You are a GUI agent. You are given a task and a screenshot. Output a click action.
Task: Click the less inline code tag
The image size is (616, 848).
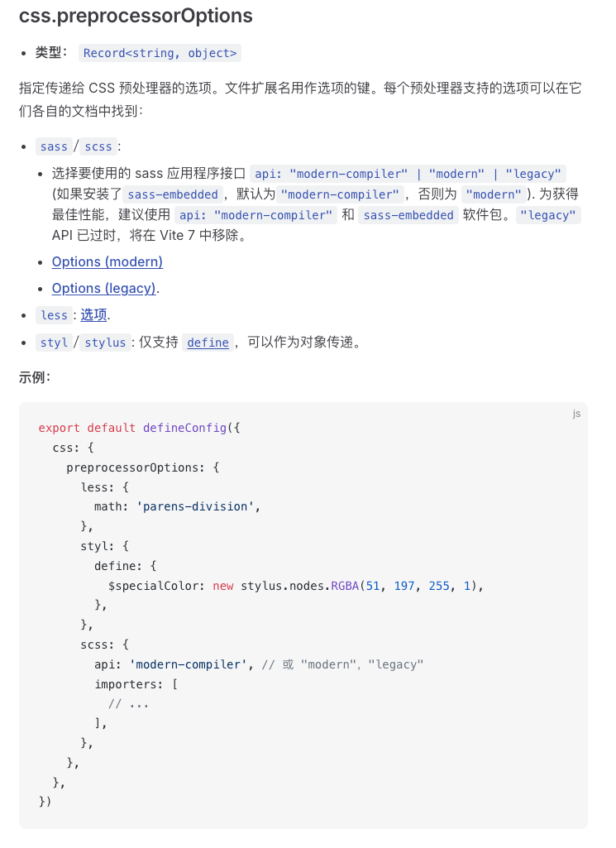coord(54,315)
